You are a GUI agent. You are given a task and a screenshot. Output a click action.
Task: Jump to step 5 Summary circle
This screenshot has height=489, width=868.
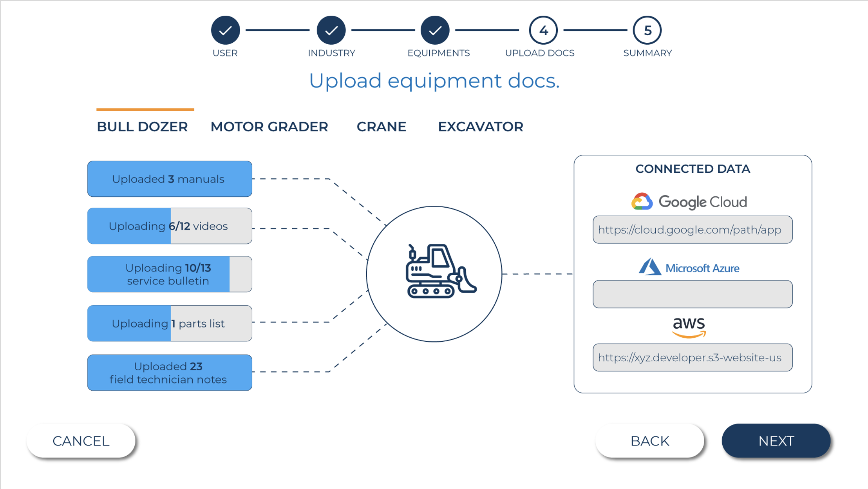[647, 30]
